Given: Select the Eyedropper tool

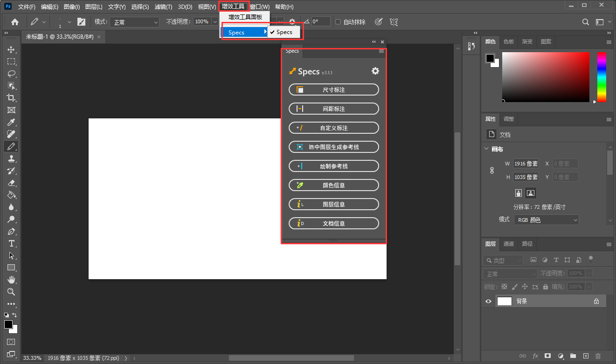Looking at the screenshot, I should tap(11, 122).
